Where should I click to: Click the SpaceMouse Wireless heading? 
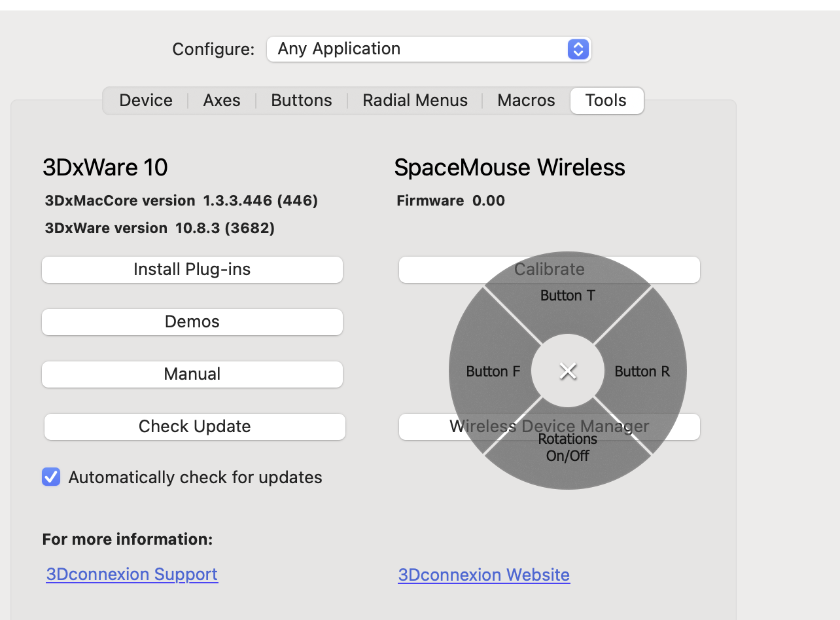(x=510, y=168)
